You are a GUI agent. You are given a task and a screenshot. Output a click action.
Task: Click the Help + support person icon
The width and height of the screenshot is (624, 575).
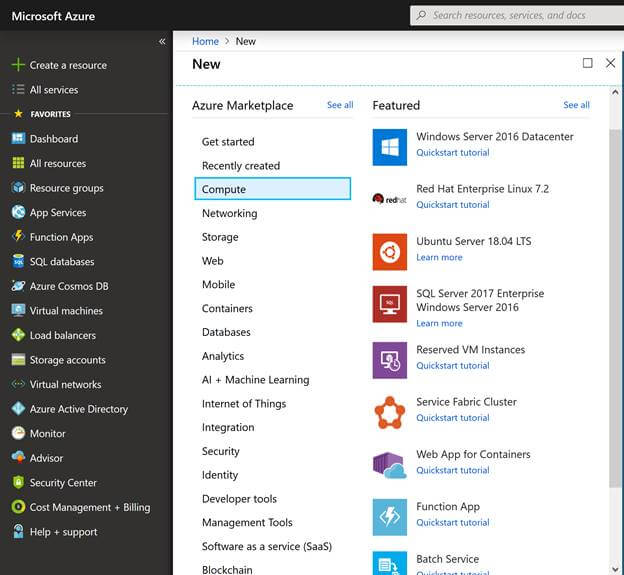point(18,532)
